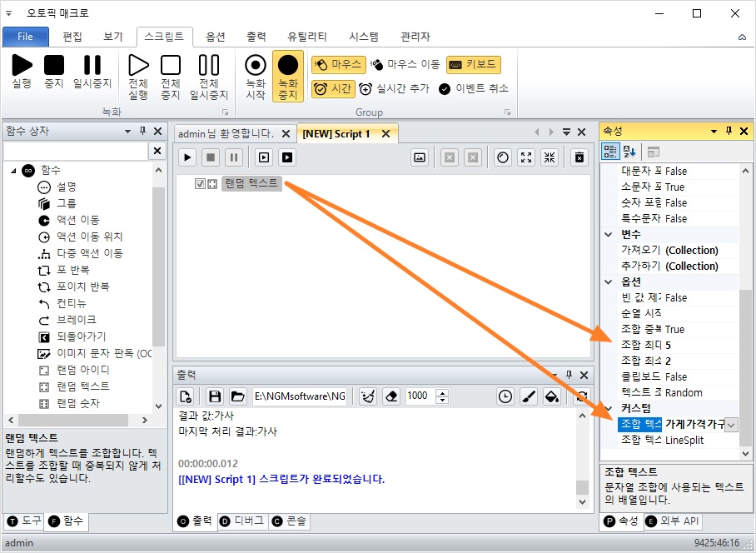The width and height of the screenshot is (756, 553).
Task: Select 그룹 in function tree
Action: pyautogui.click(x=67, y=203)
